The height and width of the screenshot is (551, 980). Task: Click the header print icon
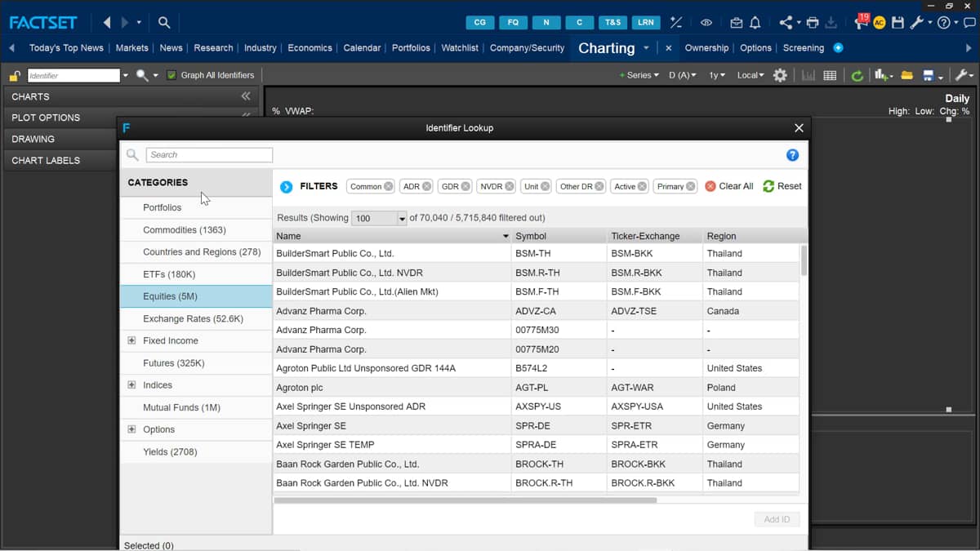point(812,23)
